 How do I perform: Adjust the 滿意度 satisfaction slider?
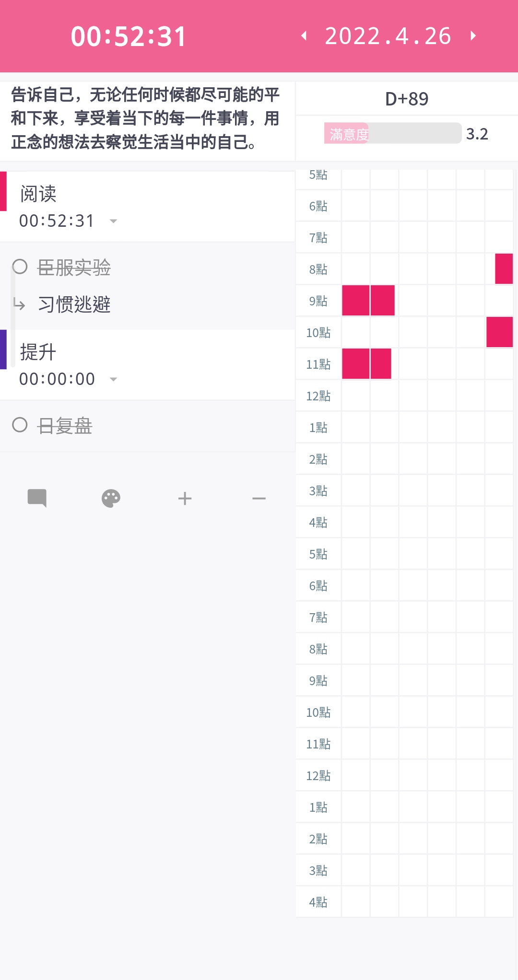pyautogui.click(x=393, y=133)
